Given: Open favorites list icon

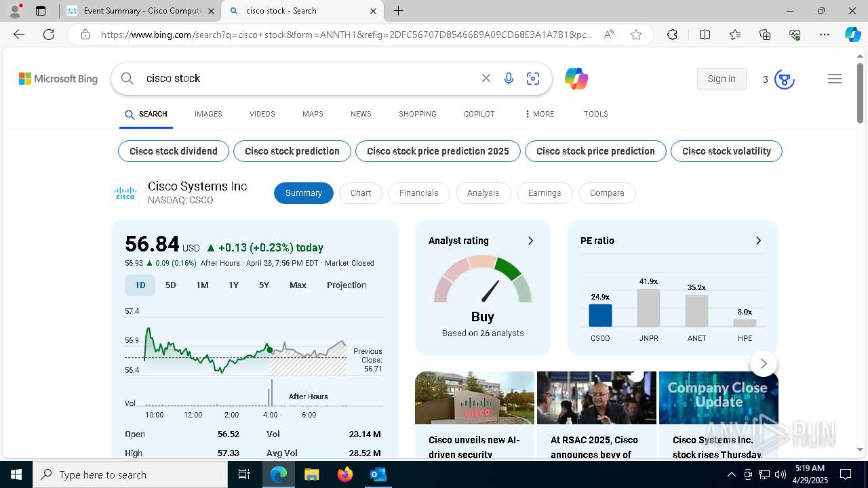Looking at the screenshot, I should coord(735,35).
